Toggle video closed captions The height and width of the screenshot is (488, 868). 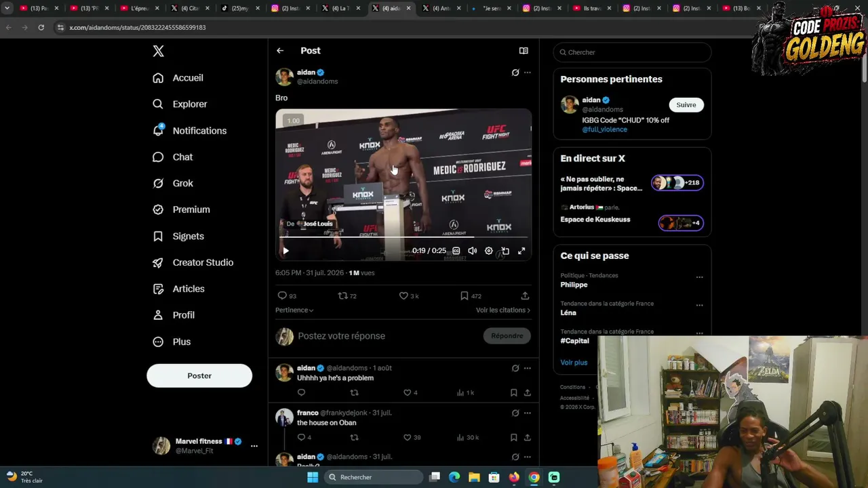[456, 251]
